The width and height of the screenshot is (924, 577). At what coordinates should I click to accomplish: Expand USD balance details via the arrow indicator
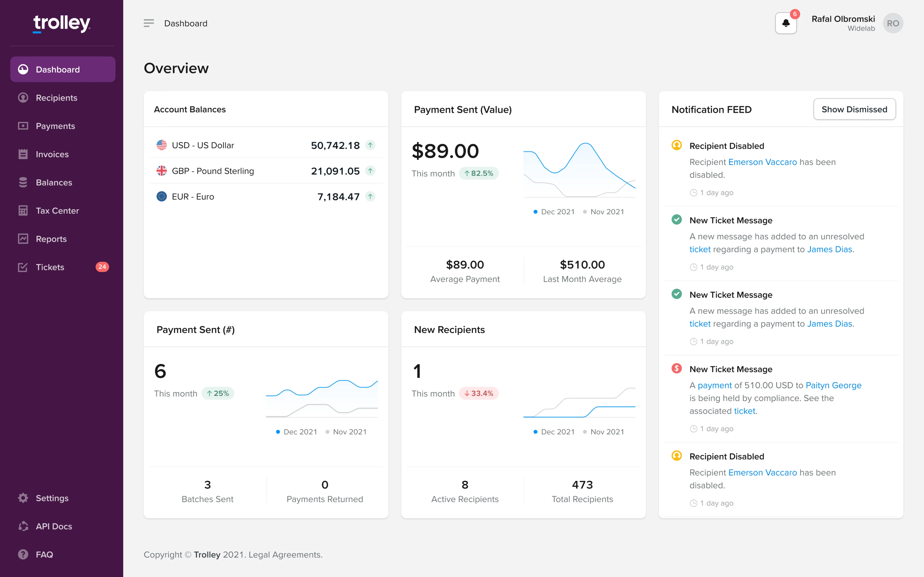click(x=370, y=145)
